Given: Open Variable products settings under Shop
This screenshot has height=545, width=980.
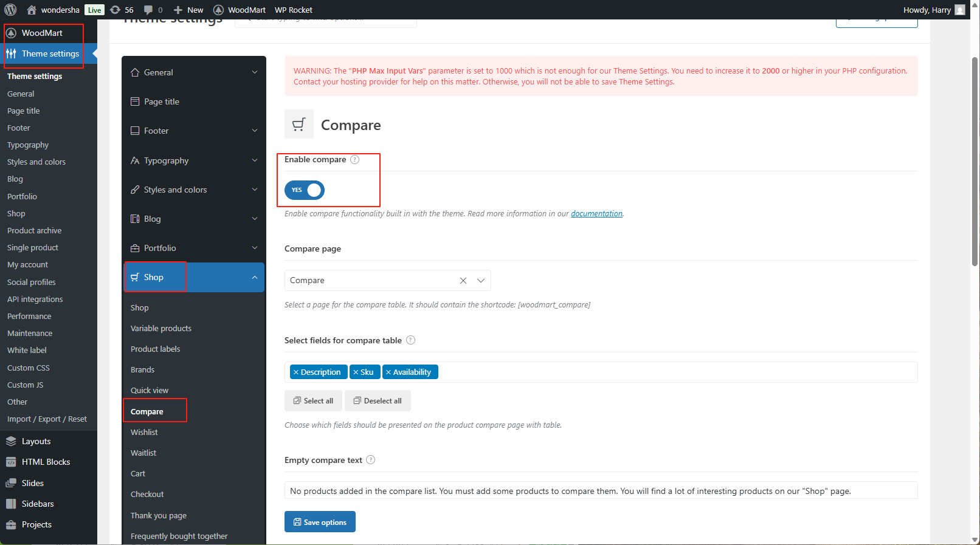Looking at the screenshot, I should pos(161,328).
